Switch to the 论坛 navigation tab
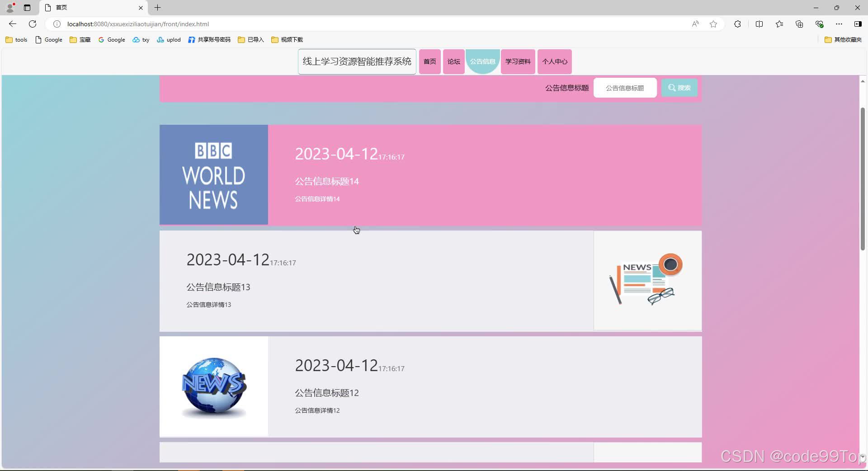The height and width of the screenshot is (471, 868). 453,61
